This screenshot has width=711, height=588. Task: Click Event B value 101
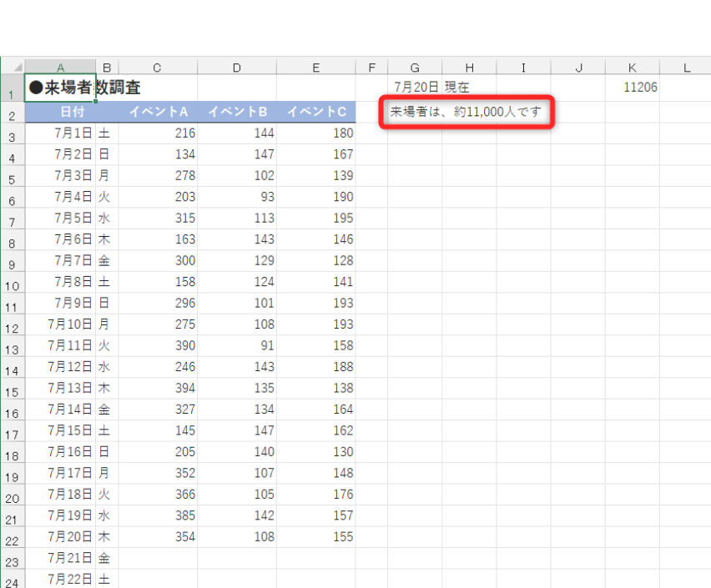(x=237, y=304)
